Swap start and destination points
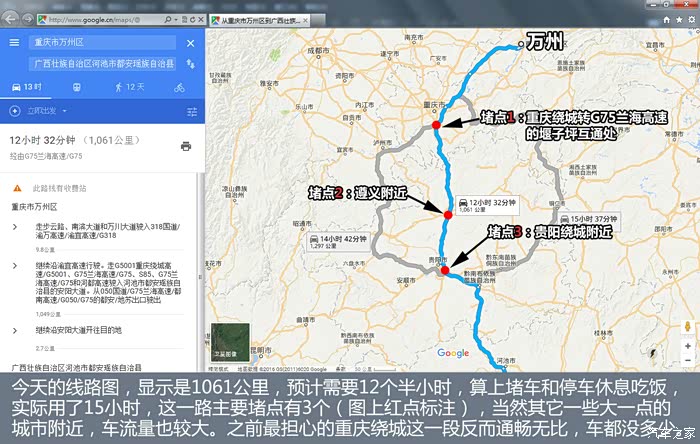 coord(191,64)
